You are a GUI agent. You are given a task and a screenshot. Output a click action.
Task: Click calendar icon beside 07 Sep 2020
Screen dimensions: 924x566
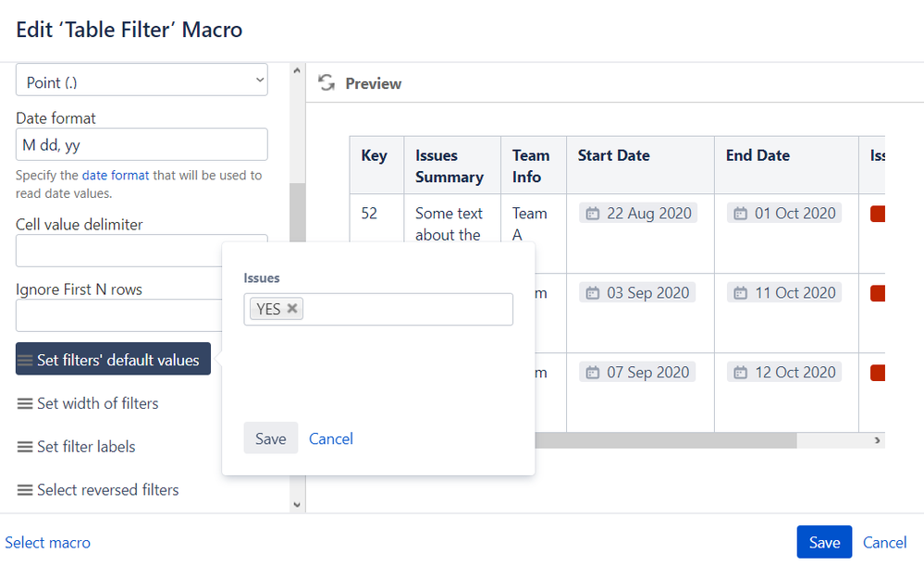tap(592, 373)
